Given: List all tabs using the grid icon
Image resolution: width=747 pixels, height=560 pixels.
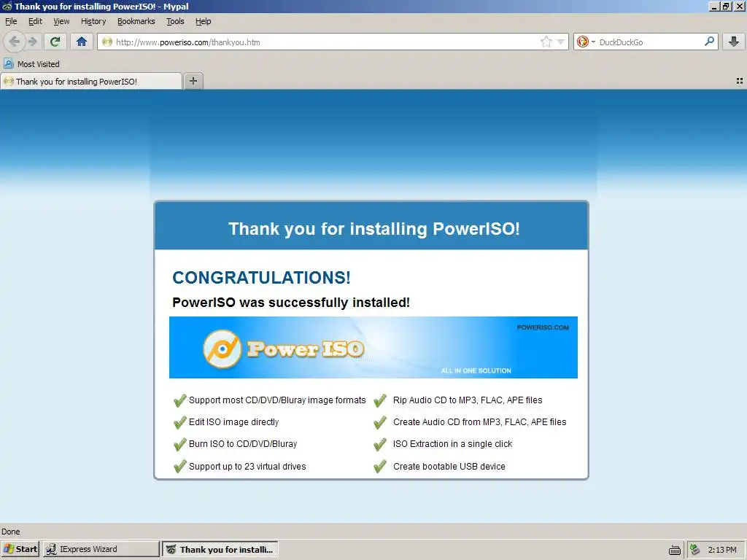Looking at the screenshot, I should 740,82.
